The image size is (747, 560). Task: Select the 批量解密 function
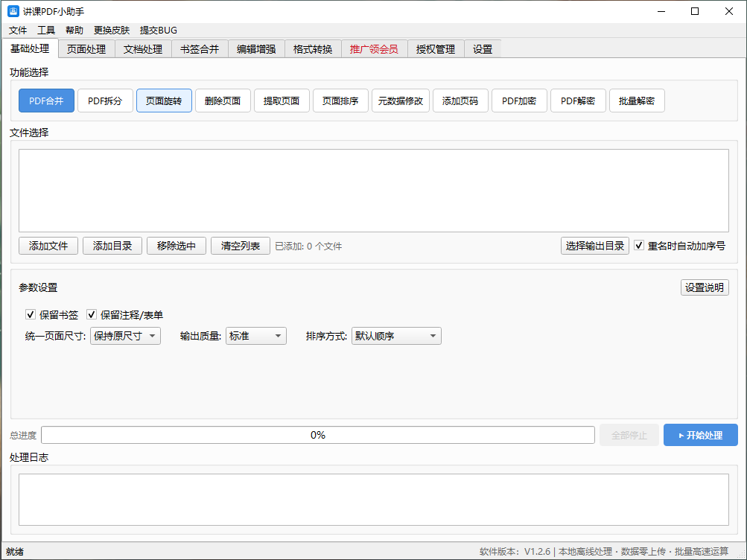coord(637,101)
